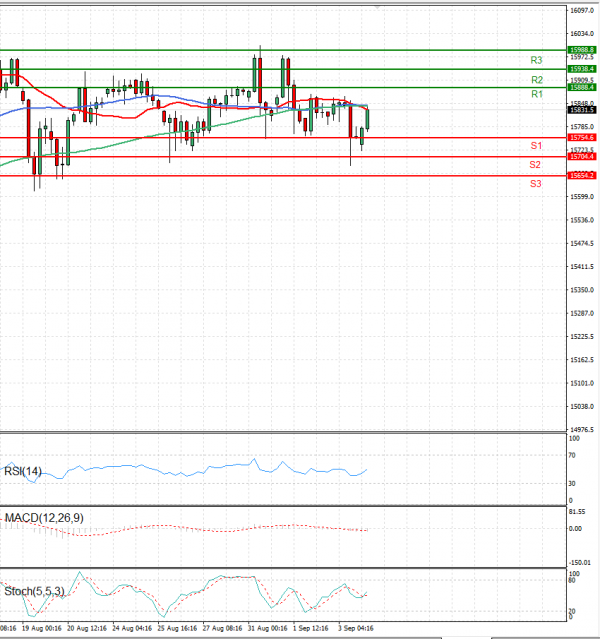The image size is (600, 639).
Task: Click the RSI(14) indicator label
Action: pyautogui.click(x=23, y=472)
